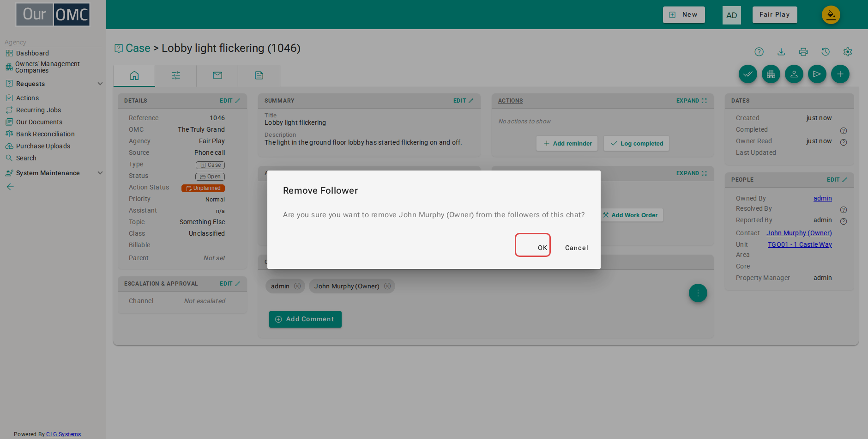Screen dimensions: 868x439
Task: Click the download icon
Action: tap(781, 52)
